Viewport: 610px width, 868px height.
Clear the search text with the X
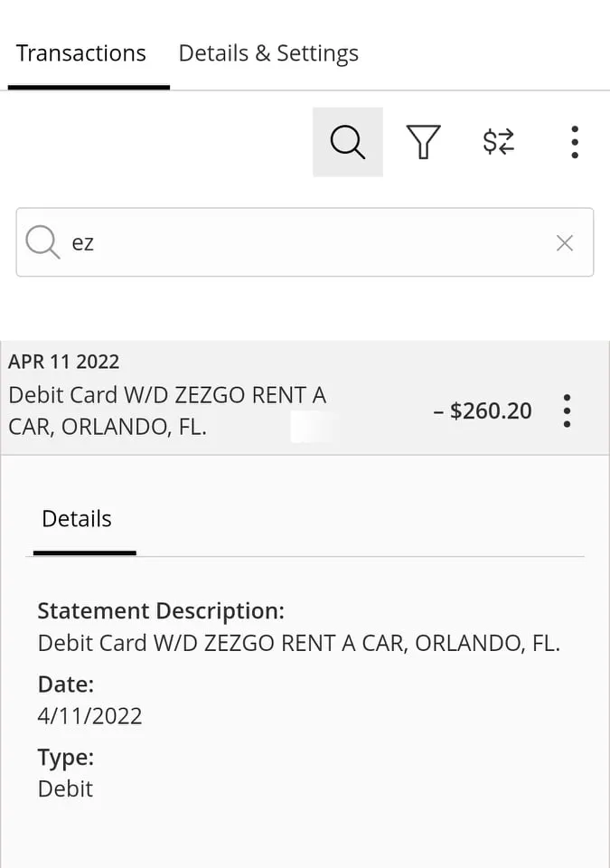coord(565,242)
